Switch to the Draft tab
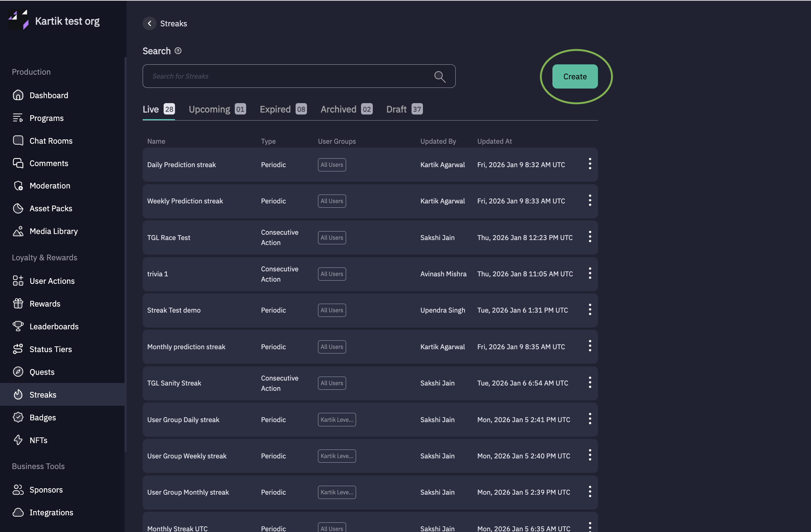 [404, 110]
